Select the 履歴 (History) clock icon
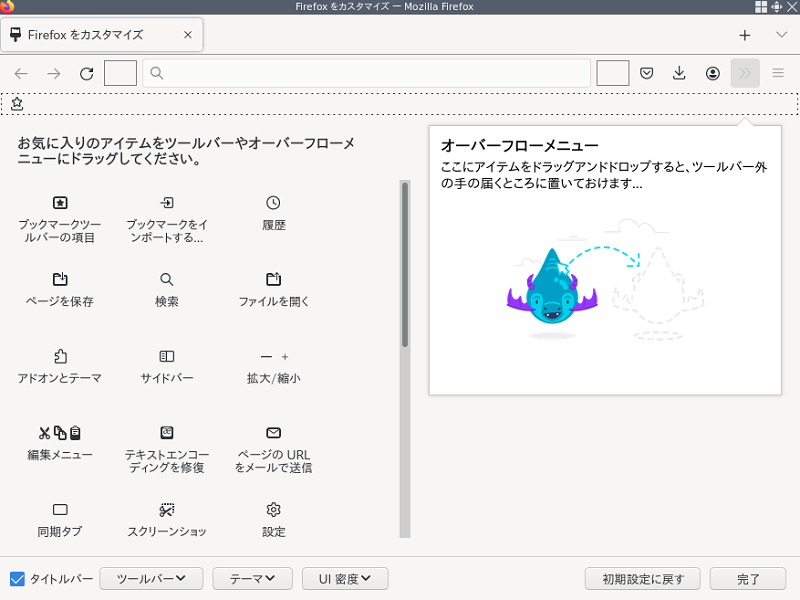This screenshot has width=800, height=600. (273, 203)
